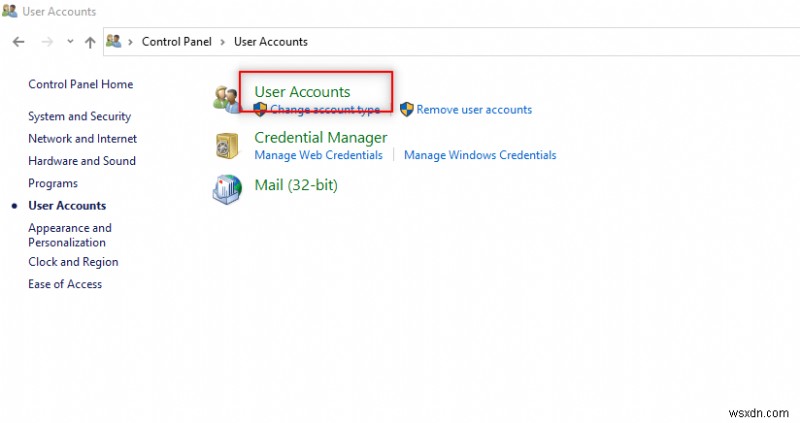Select Control Panel in the breadcrumb
Image resolution: width=800 pixels, height=423 pixels.
[175, 42]
